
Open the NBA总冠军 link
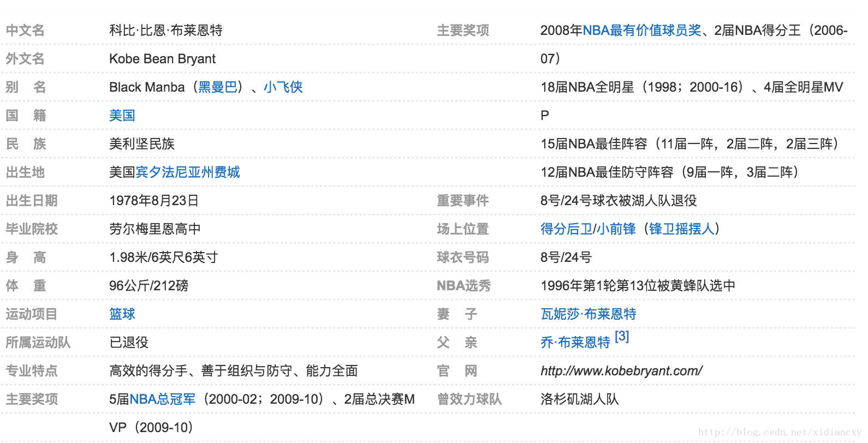coord(162,399)
